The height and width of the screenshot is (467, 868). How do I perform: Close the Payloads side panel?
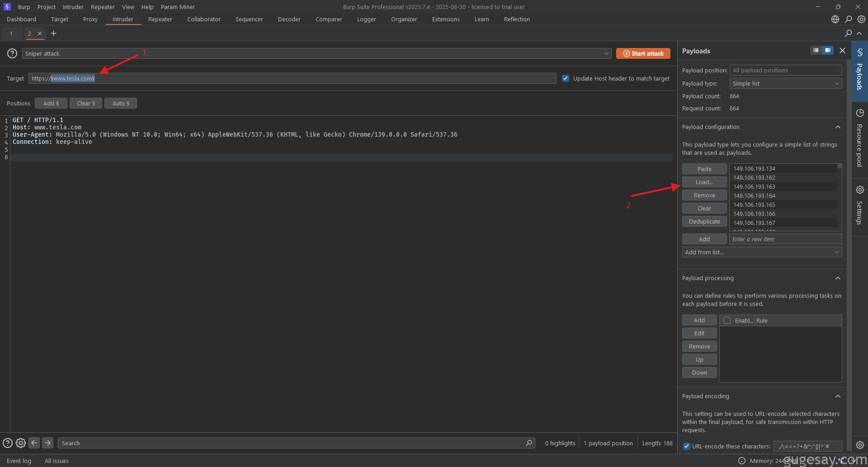point(842,51)
